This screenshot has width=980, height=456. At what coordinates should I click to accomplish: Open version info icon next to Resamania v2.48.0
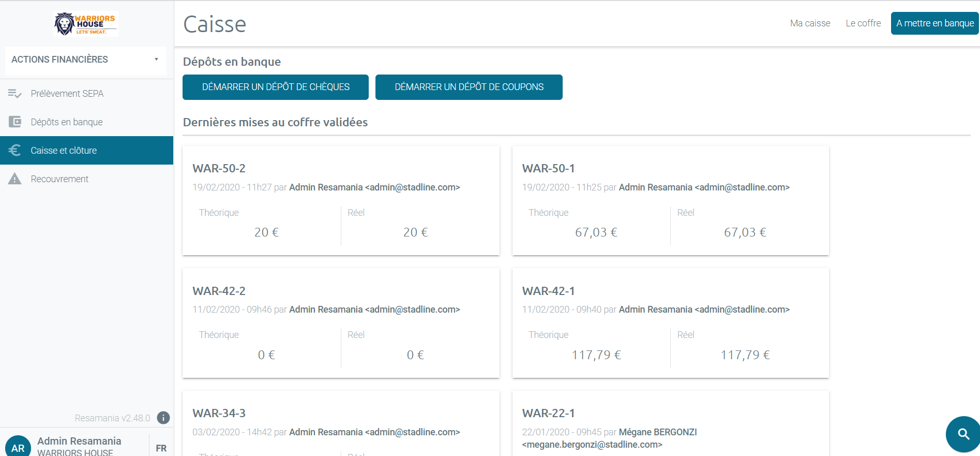[x=163, y=418]
